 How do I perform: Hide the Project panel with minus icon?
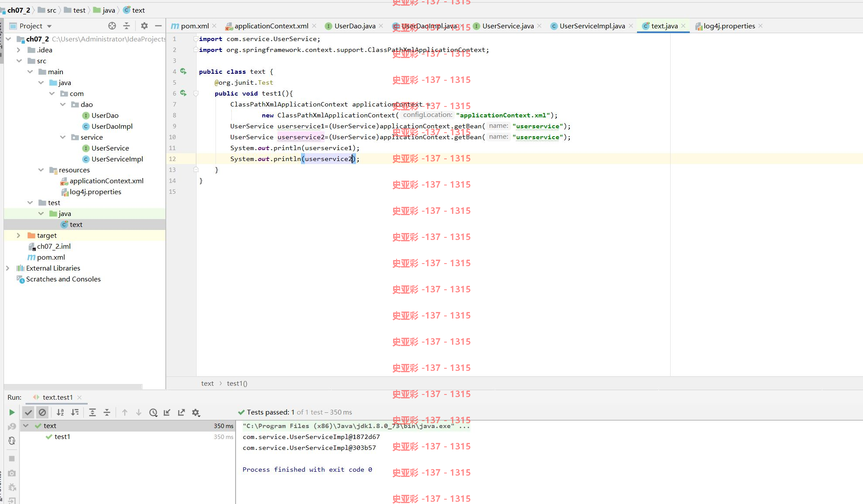click(158, 26)
